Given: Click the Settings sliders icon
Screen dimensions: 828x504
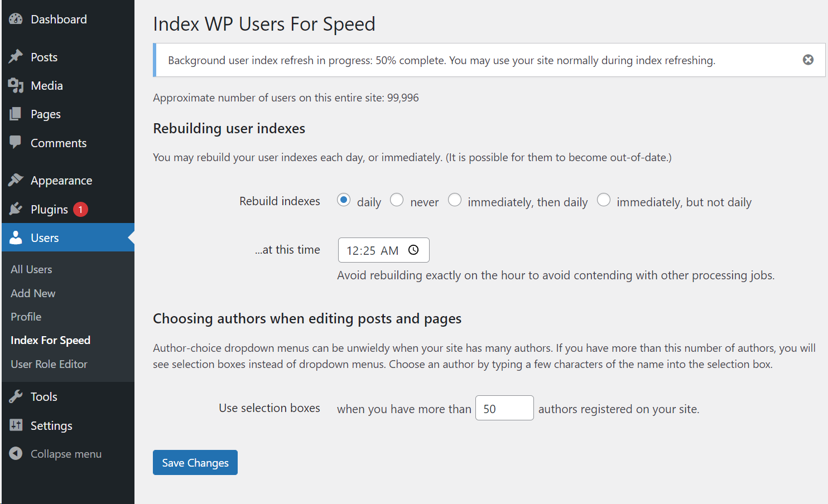Looking at the screenshot, I should pyautogui.click(x=16, y=425).
